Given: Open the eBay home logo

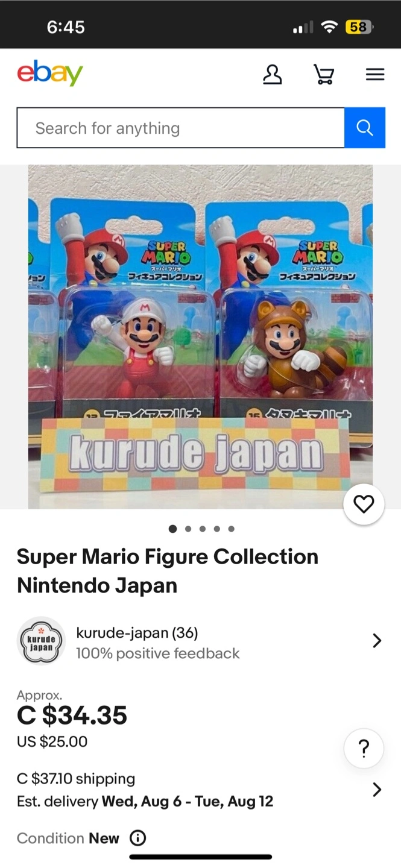Looking at the screenshot, I should (x=50, y=74).
